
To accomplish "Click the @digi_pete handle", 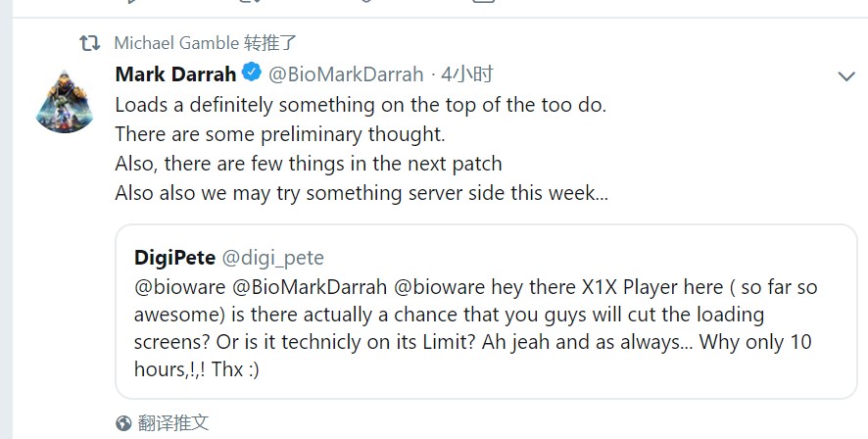I will click(272, 259).
